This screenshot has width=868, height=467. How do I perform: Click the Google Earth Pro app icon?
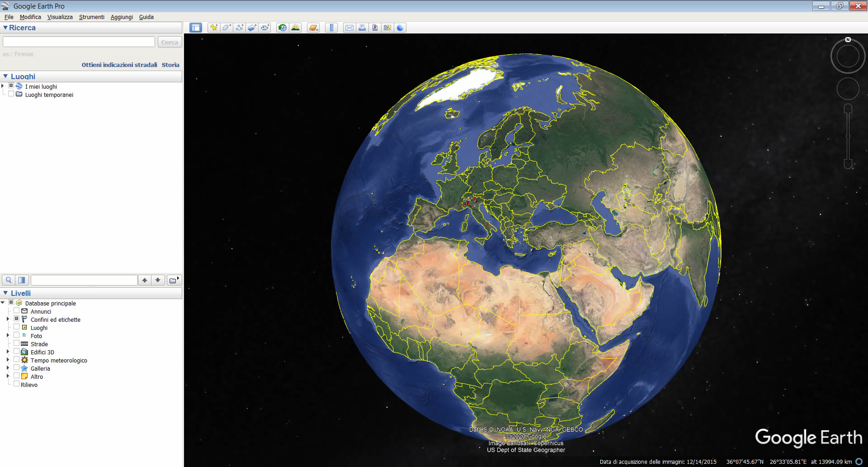[5, 6]
